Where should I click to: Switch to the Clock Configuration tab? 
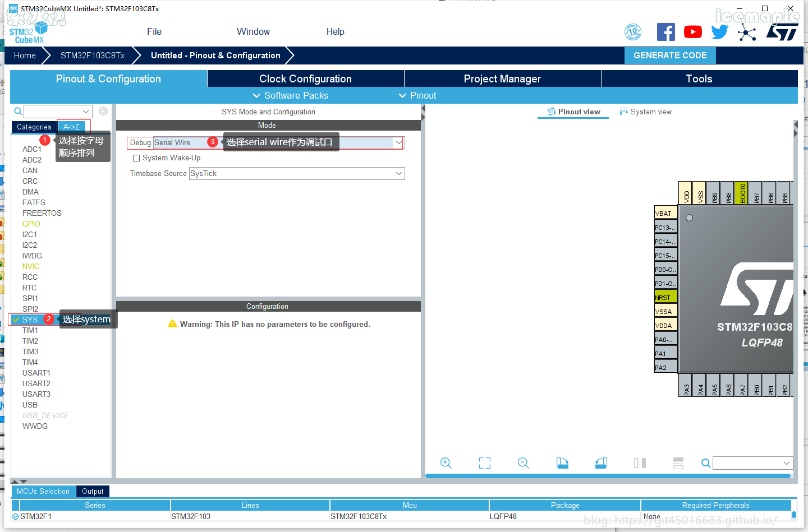(x=306, y=78)
